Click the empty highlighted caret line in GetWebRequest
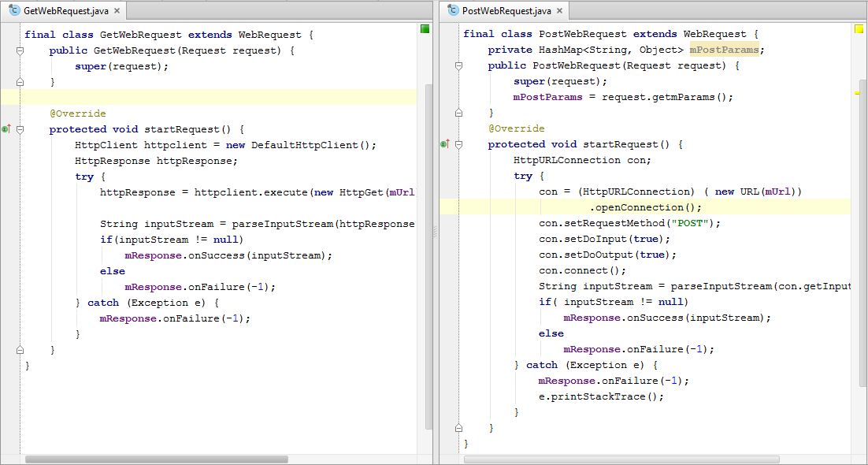The image size is (868, 465). 209,98
